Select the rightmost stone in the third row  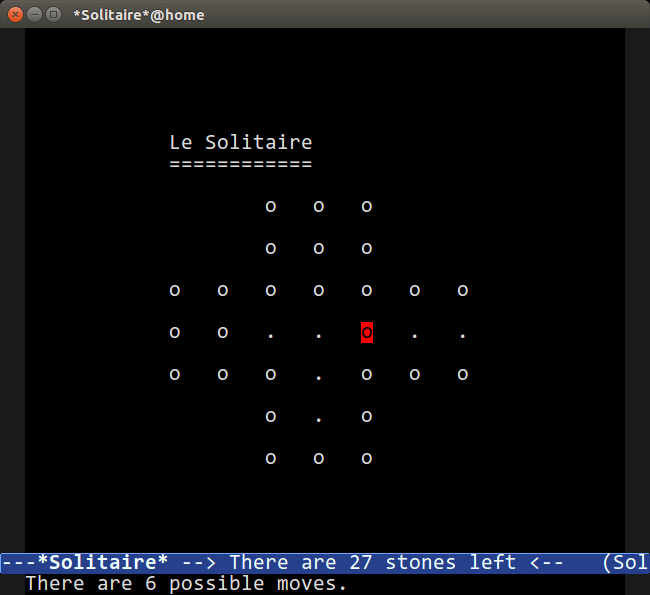(x=462, y=291)
